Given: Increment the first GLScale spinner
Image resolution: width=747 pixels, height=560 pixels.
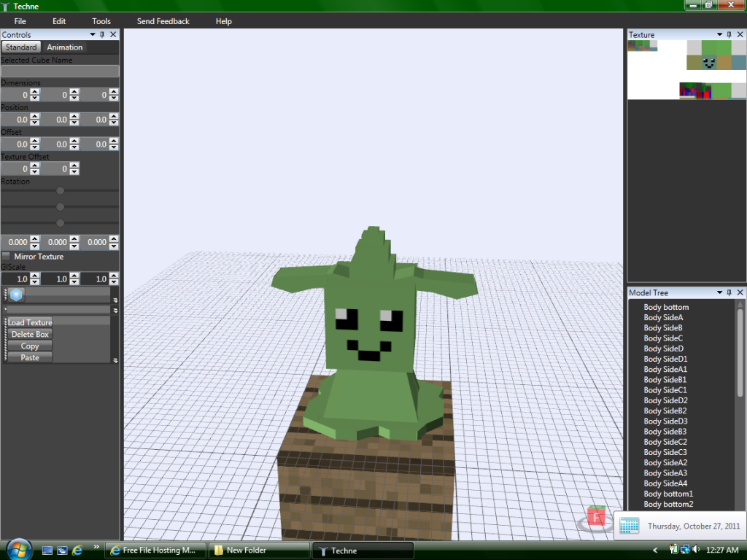Looking at the screenshot, I should tap(35, 276).
